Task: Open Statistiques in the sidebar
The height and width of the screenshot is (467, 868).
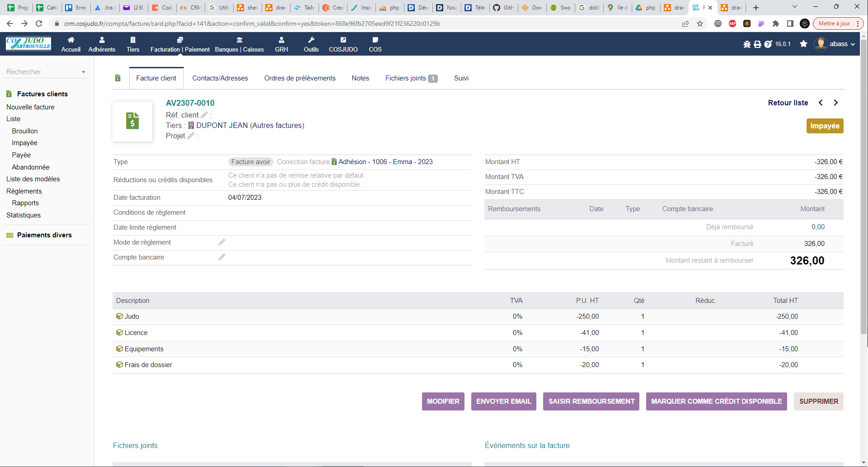Action: (x=23, y=215)
